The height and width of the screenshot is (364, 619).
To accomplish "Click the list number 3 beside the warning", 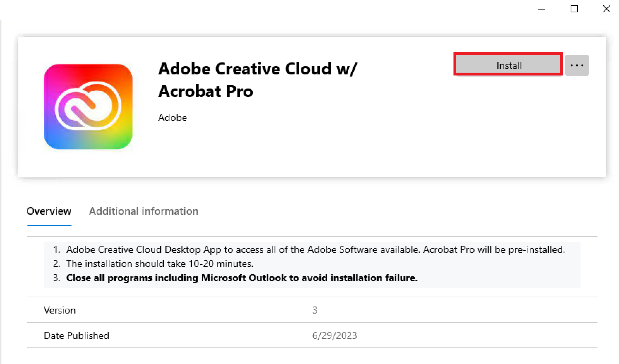I will tap(56, 278).
